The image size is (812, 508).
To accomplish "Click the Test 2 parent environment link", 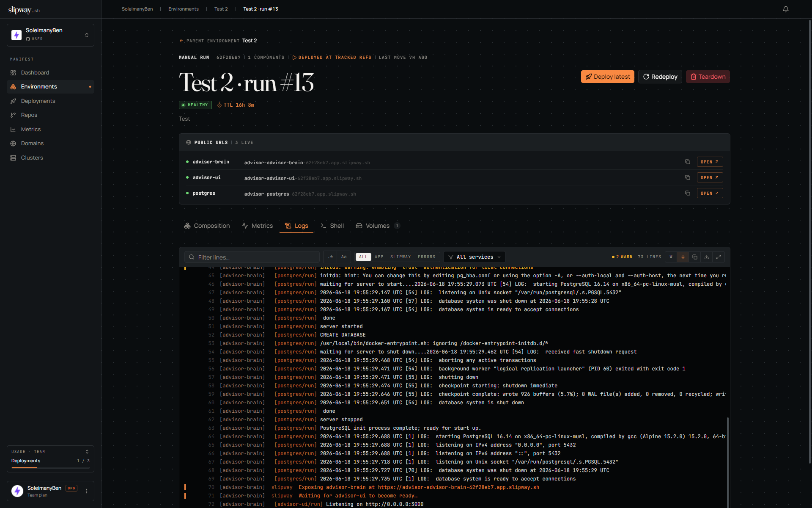I will pos(250,41).
